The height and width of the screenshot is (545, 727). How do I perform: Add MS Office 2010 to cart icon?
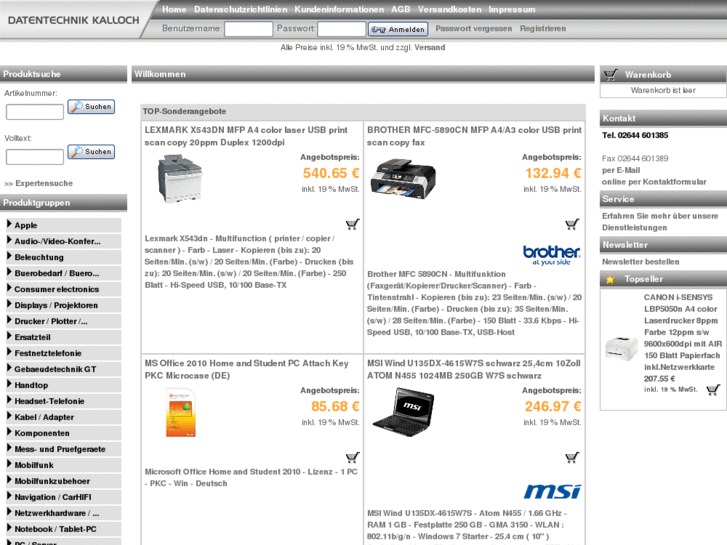point(352,458)
